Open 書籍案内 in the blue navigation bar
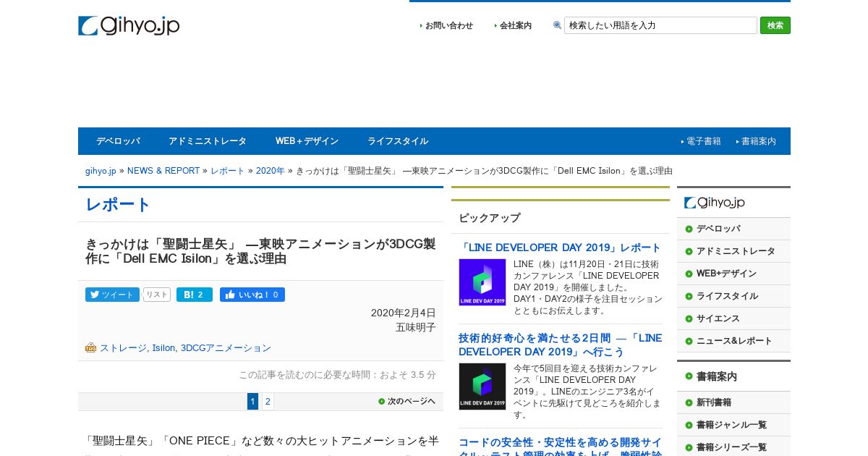Viewport: 868px width, 456px height. pyautogui.click(x=759, y=141)
